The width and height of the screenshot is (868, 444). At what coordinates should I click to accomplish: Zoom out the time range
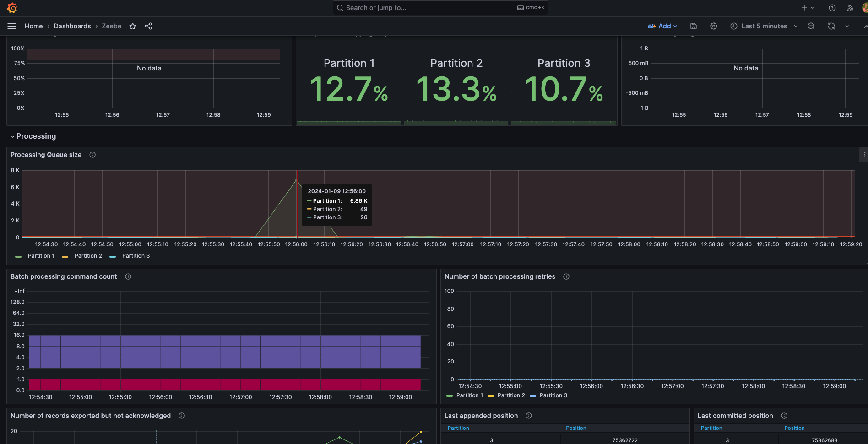click(x=811, y=26)
